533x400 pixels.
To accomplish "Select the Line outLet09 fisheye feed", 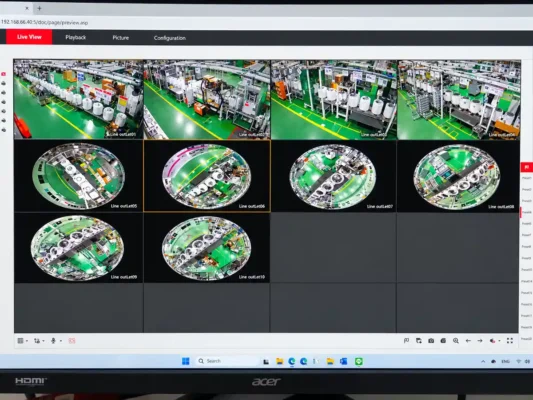I will (x=78, y=248).
